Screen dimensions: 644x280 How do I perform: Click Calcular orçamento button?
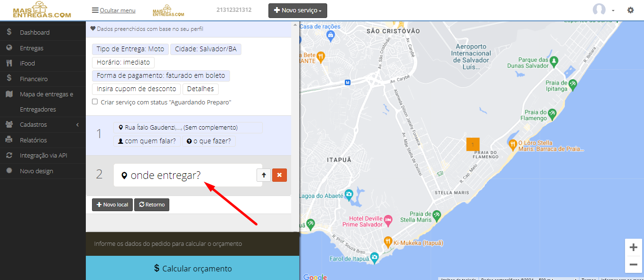point(193,268)
